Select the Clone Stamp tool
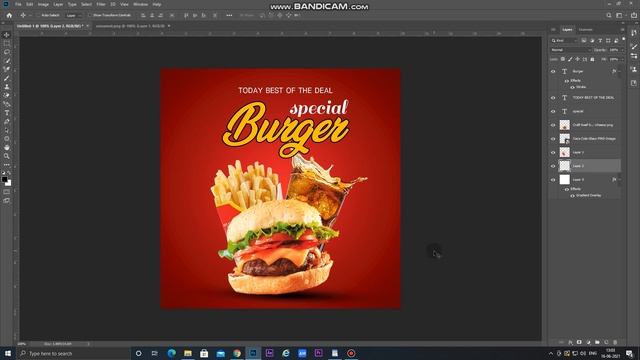 (x=7, y=87)
